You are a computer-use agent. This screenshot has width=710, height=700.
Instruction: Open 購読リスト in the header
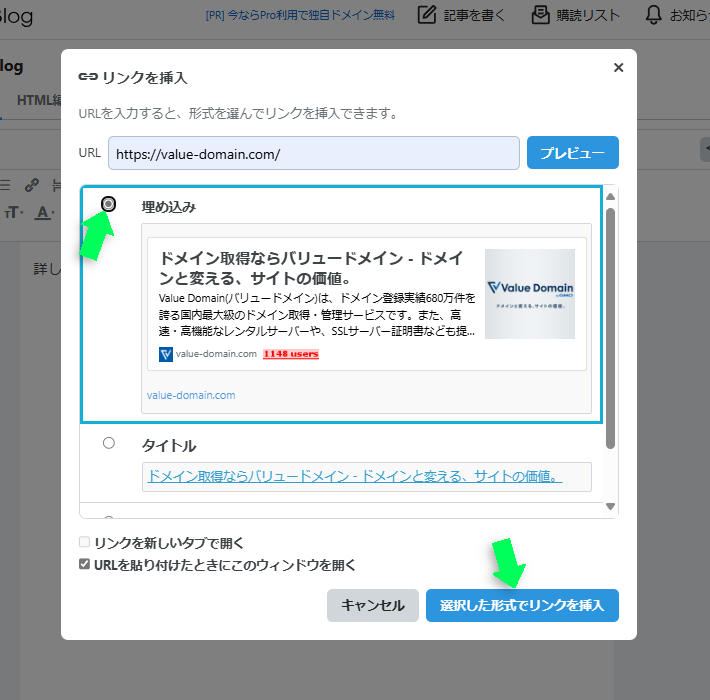point(575,15)
